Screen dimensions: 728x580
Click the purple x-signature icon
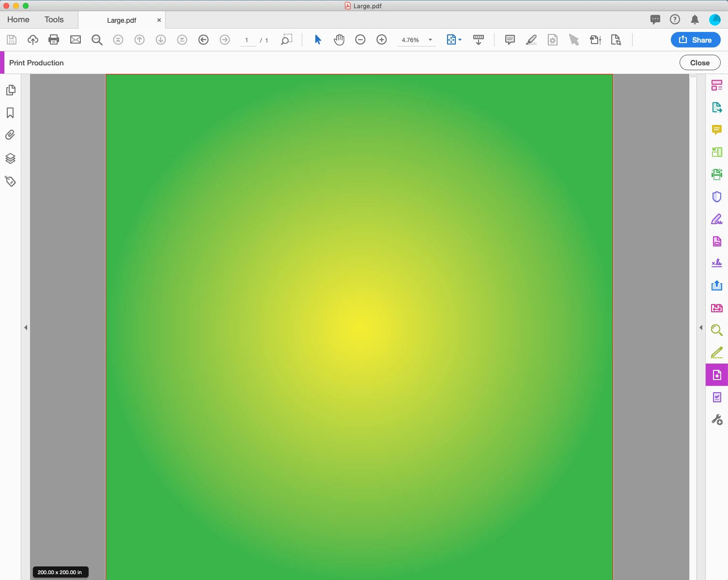tap(717, 263)
